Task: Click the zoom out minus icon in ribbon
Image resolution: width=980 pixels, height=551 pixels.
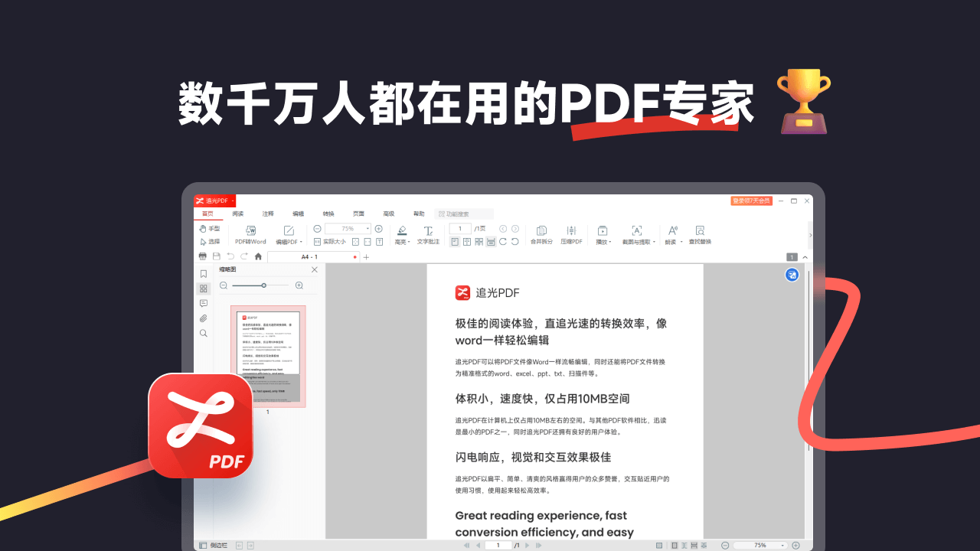Action: point(317,229)
